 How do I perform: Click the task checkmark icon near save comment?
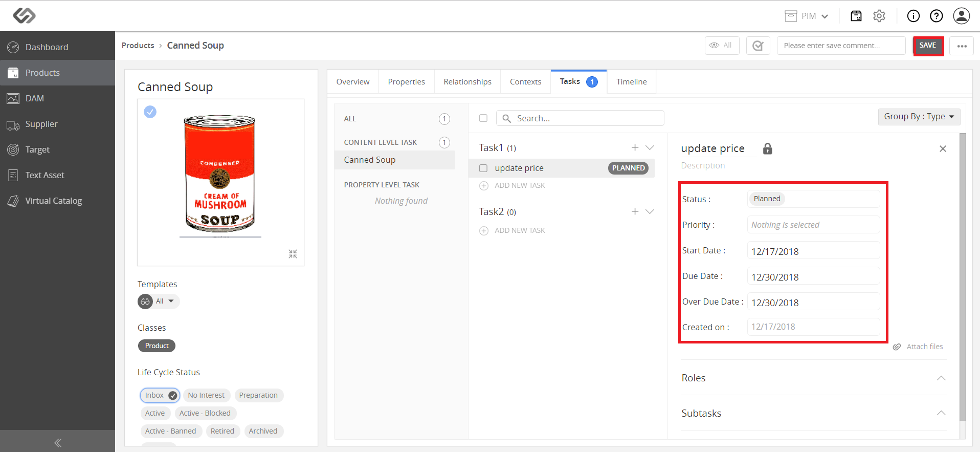pos(758,46)
